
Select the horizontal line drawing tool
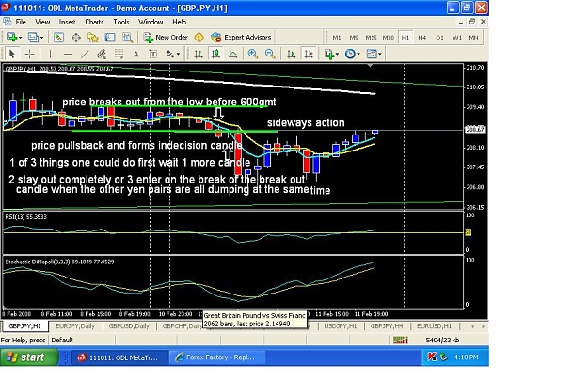pyautogui.click(x=68, y=54)
